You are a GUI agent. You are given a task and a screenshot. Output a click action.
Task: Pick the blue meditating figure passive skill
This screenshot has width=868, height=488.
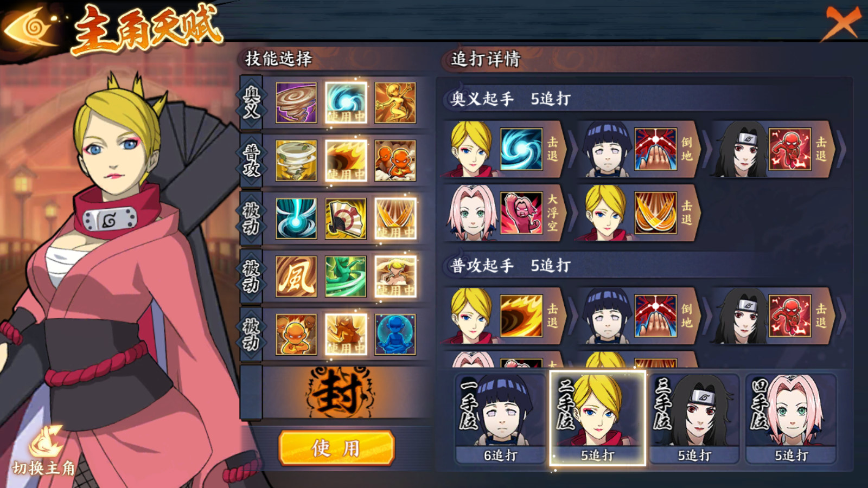395,335
